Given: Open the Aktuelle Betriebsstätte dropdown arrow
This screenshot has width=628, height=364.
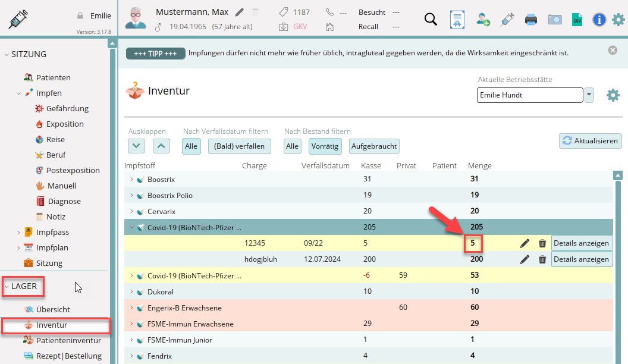Looking at the screenshot, I should pos(589,95).
